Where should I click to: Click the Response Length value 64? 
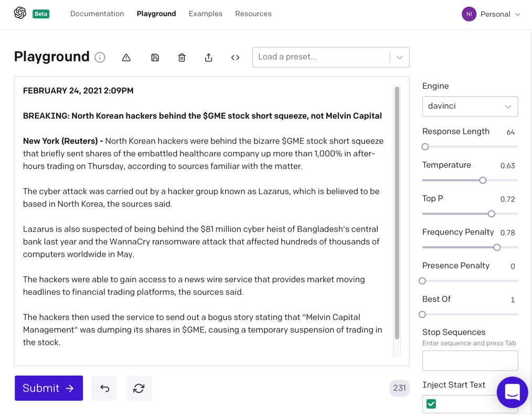tap(510, 132)
